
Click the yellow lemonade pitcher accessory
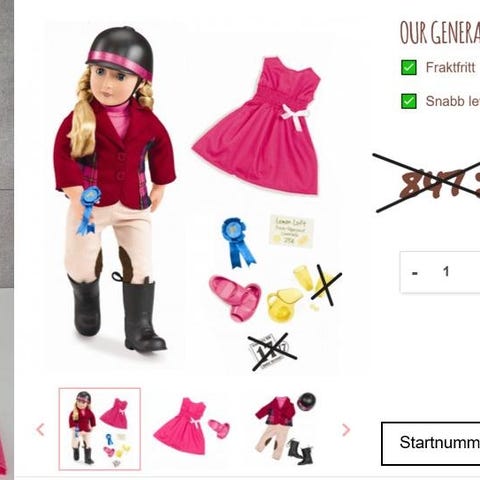(283, 305)
